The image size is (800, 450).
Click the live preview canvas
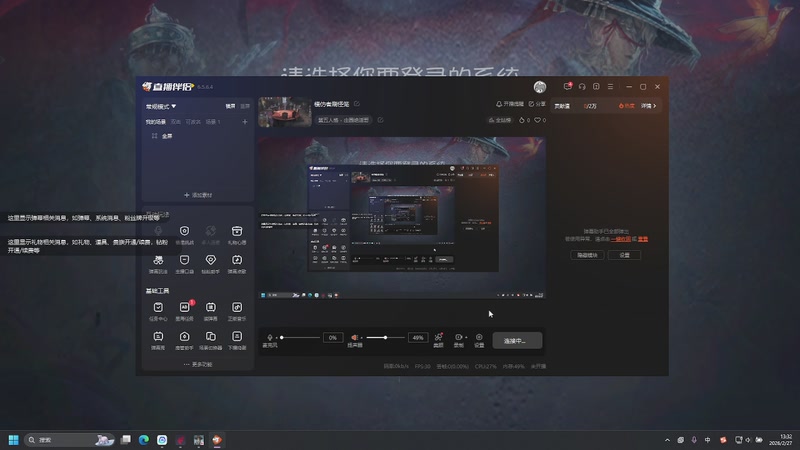click(x=402, y=217)
